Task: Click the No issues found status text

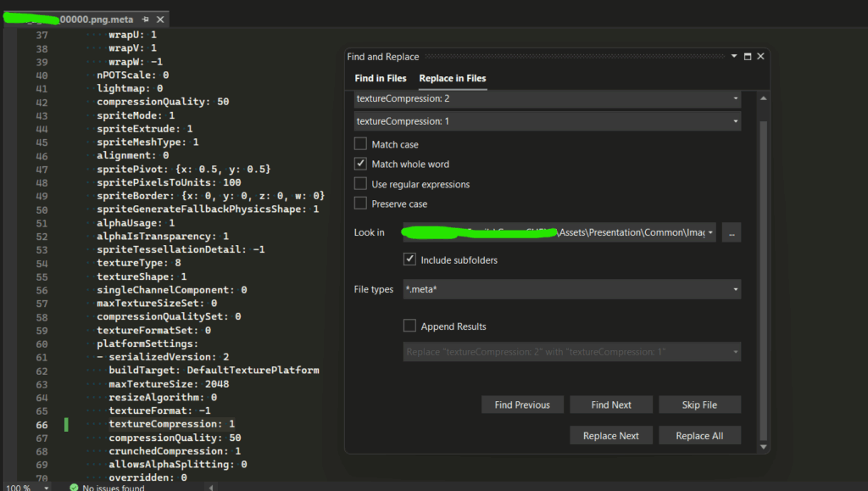Action: (x=114, y=488)
